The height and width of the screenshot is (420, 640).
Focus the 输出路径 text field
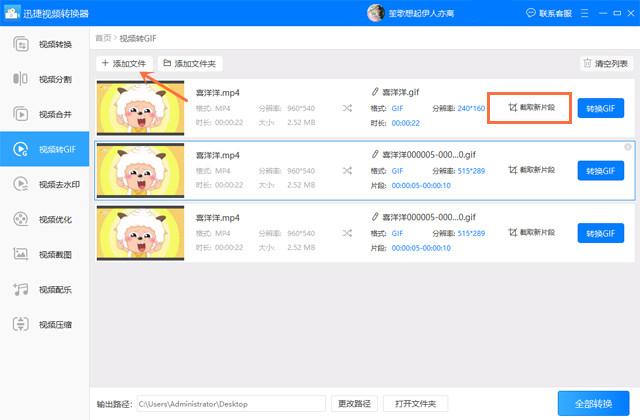(x=231, y=404)
